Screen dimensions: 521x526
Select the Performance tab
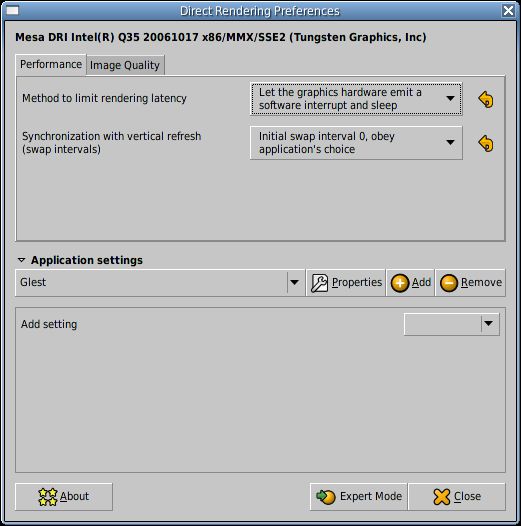pos(51,65)
